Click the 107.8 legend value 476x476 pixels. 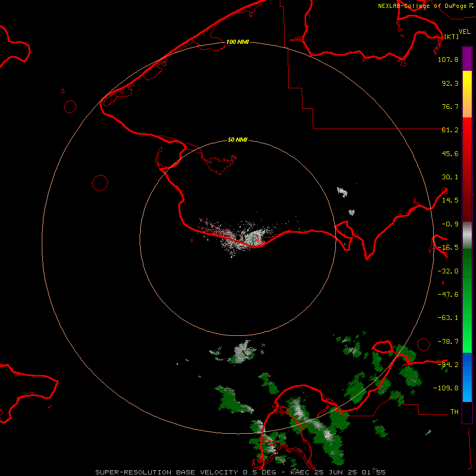click(x=448, y=59)
